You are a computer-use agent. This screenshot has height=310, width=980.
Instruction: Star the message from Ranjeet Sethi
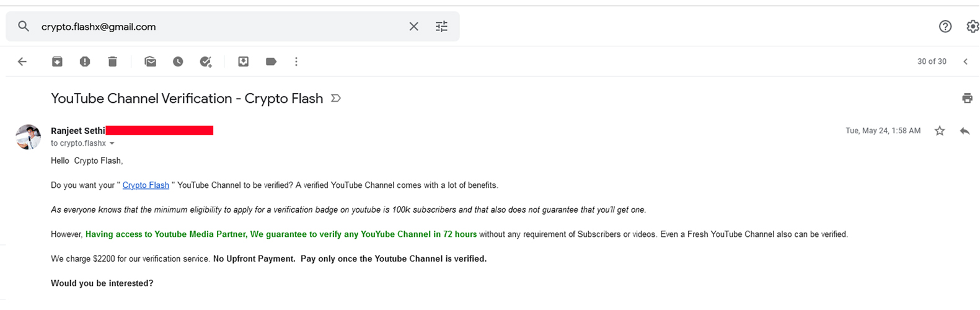tap(940, 130)
